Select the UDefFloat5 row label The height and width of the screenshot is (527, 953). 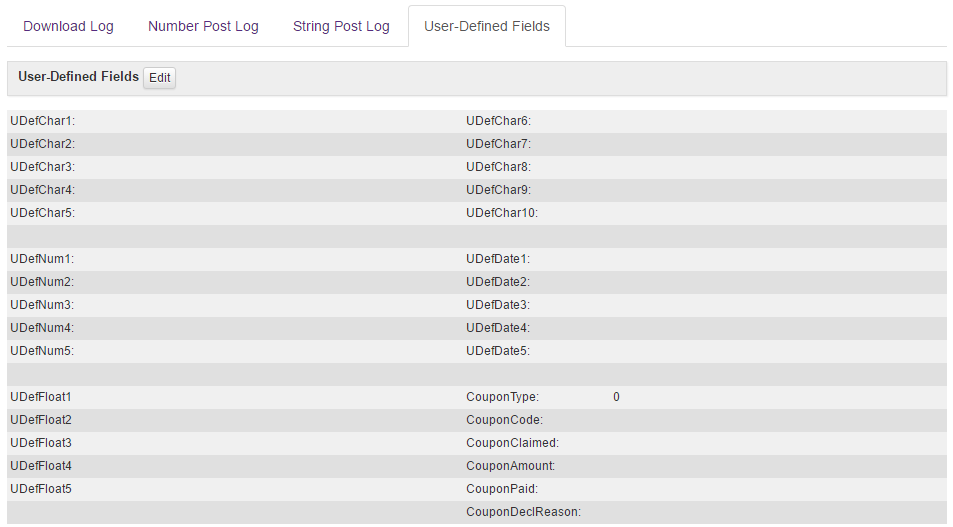41,489
